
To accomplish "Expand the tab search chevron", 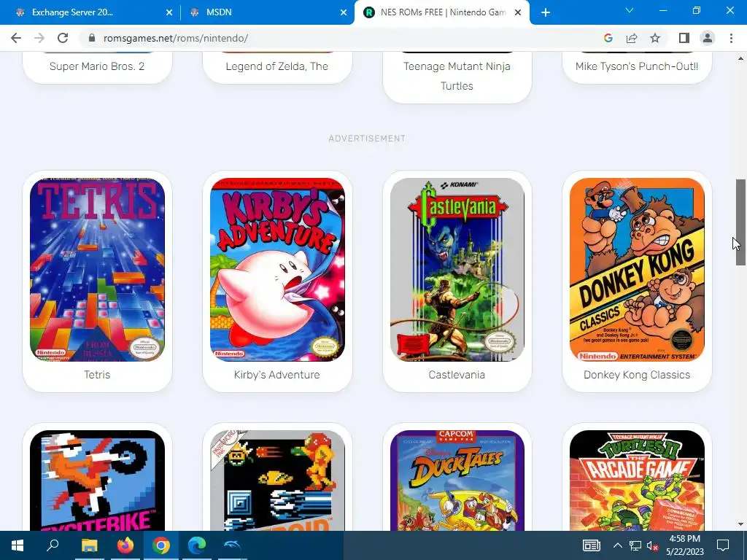I will coord(630,10).
